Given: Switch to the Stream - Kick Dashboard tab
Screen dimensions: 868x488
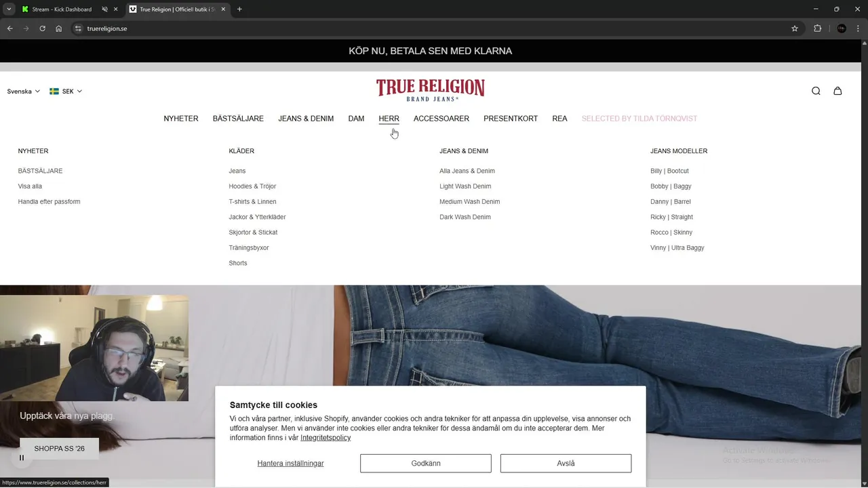Looking at the screenshot, I should pos(61,9).
